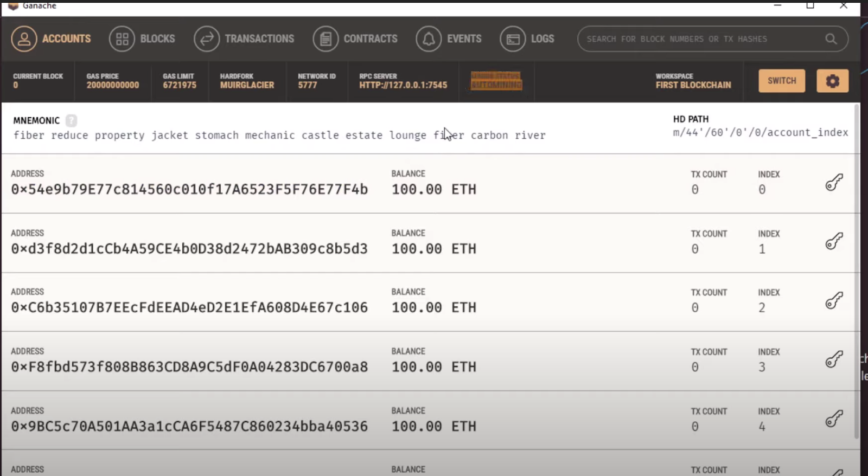Select address 0x9BC5c70A501AA3a1cCA6F5487C860234bba40536
868x476 pixels.
pos(189,427)
